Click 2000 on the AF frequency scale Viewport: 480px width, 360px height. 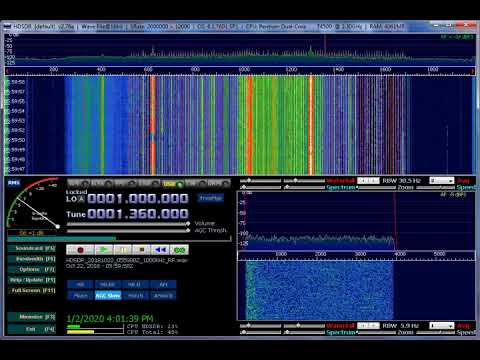pyautogui.click(x=320, y=254)
